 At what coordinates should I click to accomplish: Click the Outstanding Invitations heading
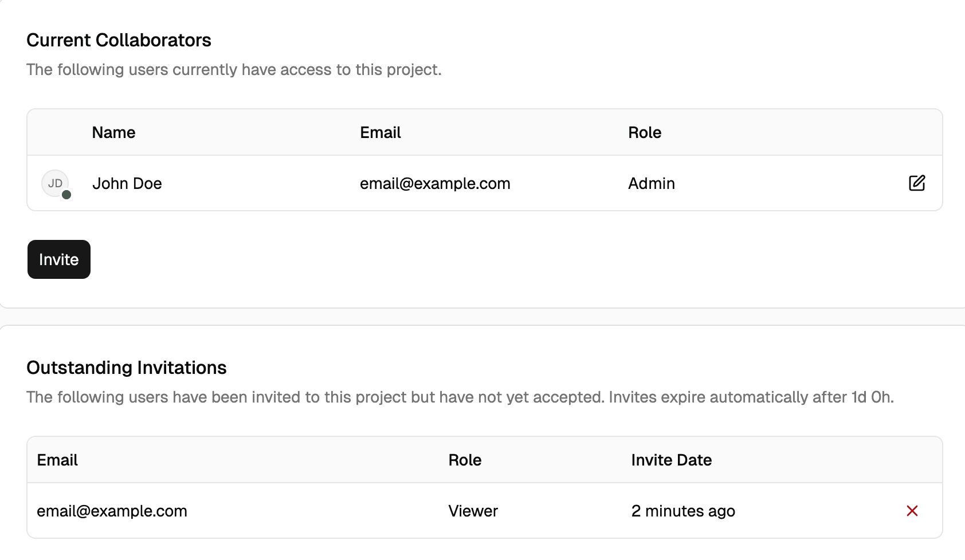point(126,368)
